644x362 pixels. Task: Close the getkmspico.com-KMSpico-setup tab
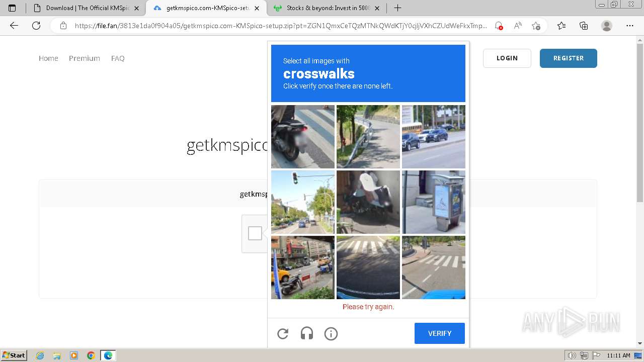pos(257,8)
